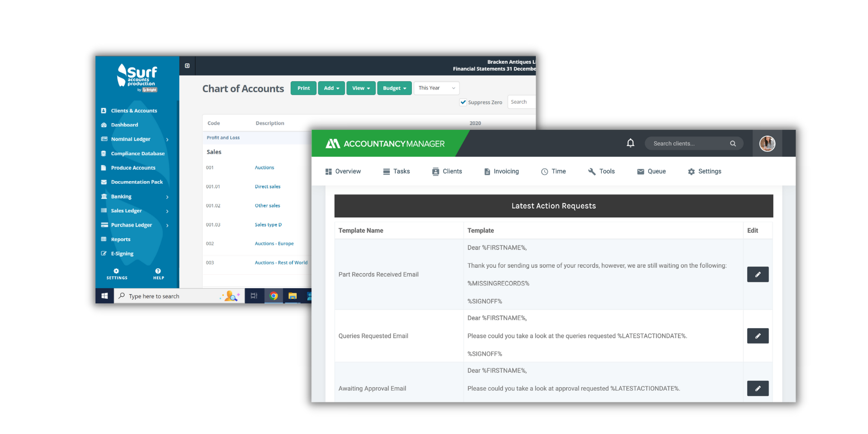This screenshot has width=868, height=434.
Task: Open the user profile avatar
Action: 767,143
